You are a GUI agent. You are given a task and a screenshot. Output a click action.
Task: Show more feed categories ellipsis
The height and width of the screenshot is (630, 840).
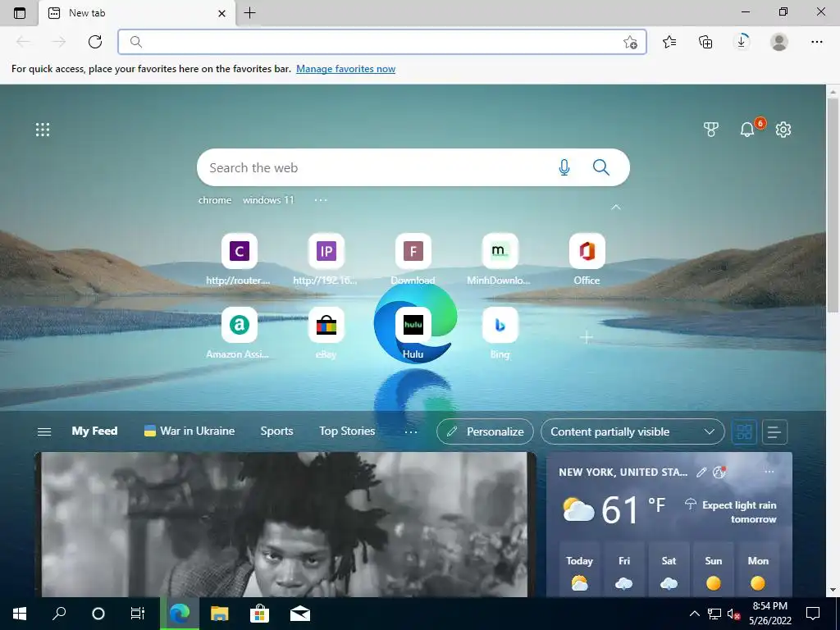point(410,431)
